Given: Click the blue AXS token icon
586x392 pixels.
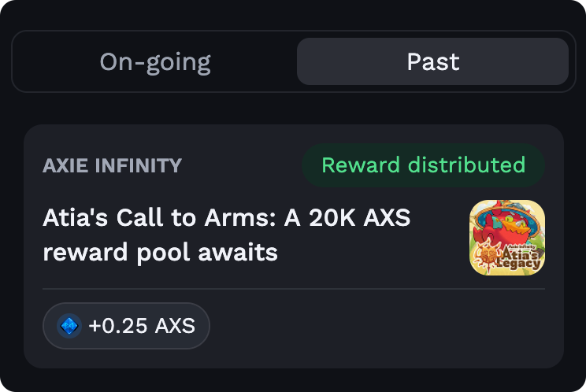Looking at the screenshot, I should (x=69, y=325).
